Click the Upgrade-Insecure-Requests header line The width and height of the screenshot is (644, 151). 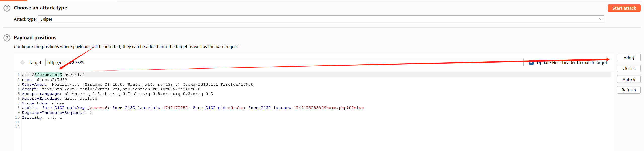point(57,113)
